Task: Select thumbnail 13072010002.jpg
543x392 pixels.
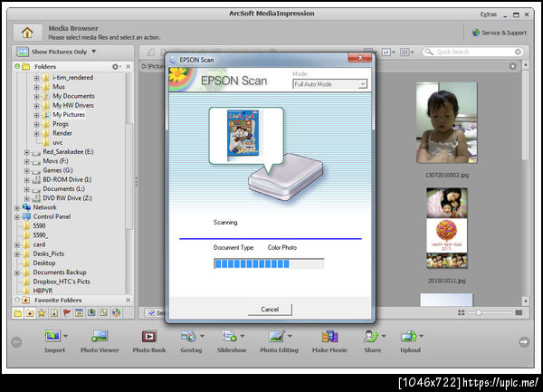Action: [x=447, y=122]
